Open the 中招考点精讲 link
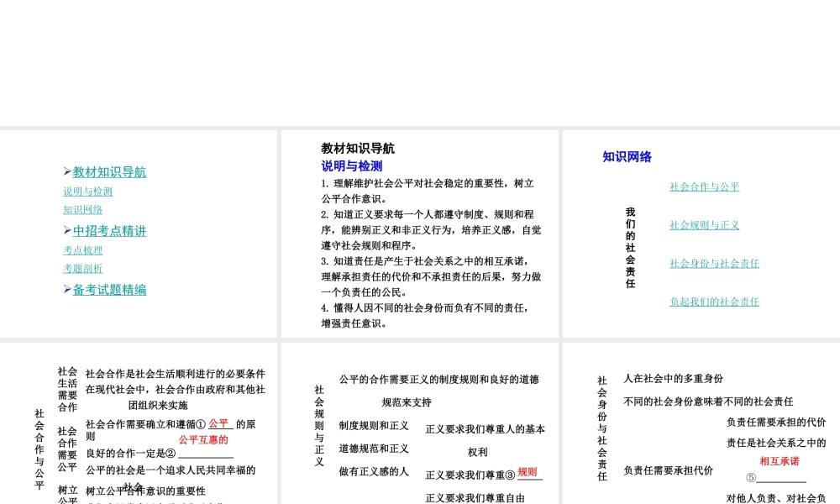Viewport: 840px width, 504px height. coord(109,231)
